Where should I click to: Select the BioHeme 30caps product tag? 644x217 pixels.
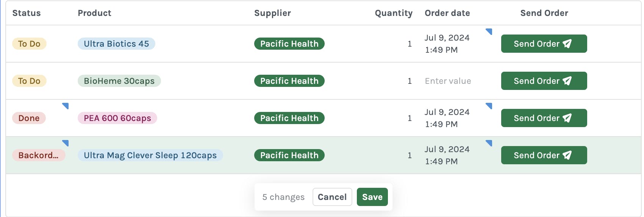click(119, 81)
